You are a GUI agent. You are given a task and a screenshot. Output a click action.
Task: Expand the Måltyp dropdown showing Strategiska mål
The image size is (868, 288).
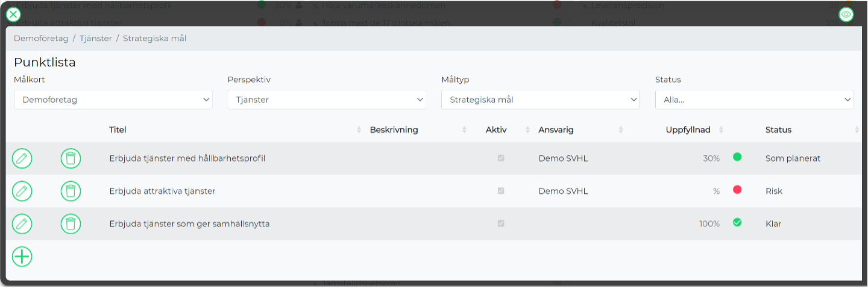(541, 100)
